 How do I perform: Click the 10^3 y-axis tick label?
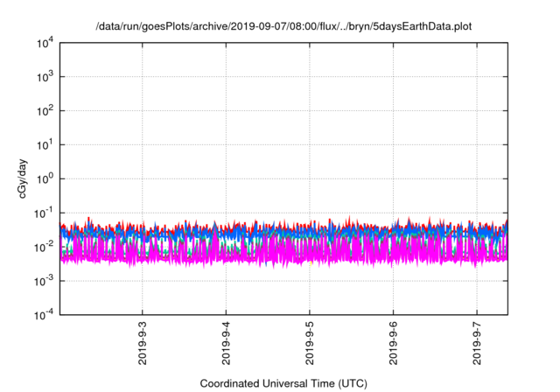pos(45,77)
